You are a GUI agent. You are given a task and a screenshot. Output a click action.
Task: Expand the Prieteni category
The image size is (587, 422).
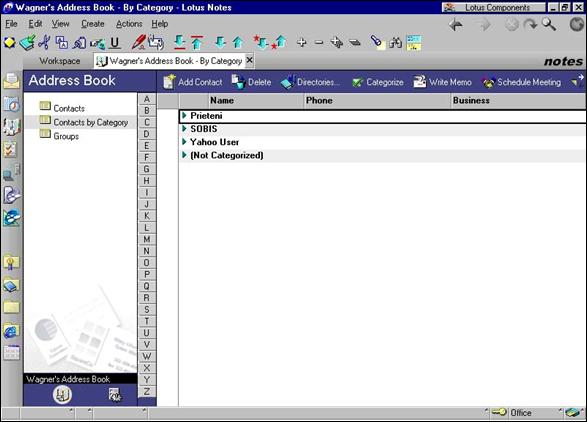click(184, 115)
